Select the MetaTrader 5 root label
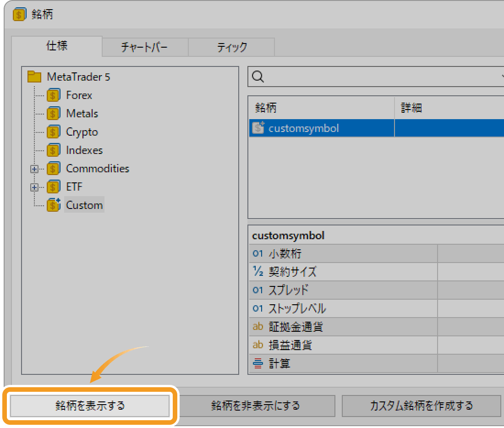Screen dimensions: 504x428 pos(78,77)
